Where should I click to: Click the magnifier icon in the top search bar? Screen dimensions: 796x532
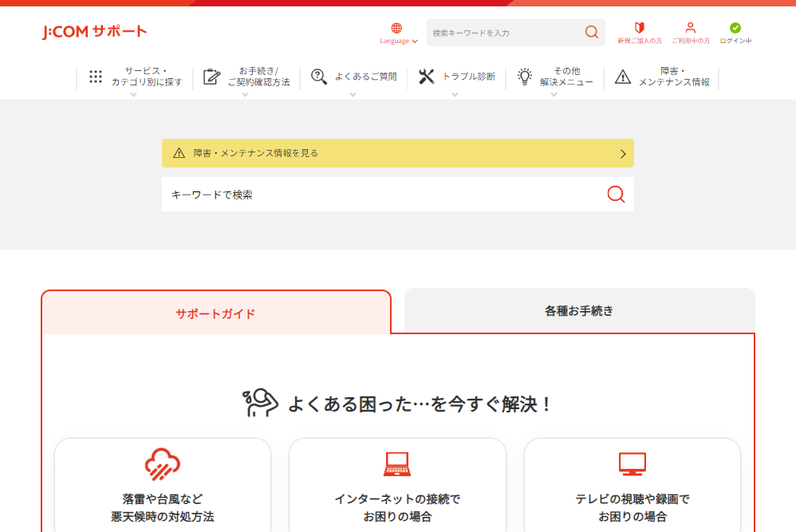[x=591, y=33]
